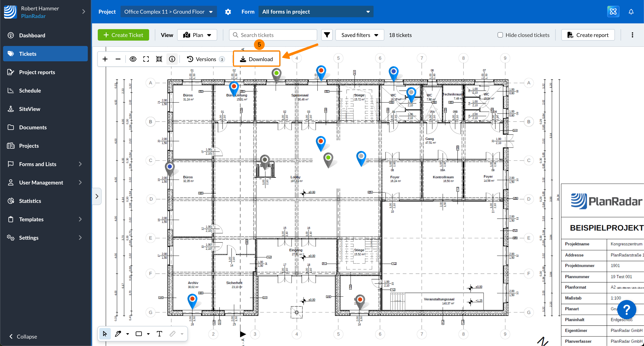Zoom in on the plan
644x346 pixels.
[x=105, y=59]
